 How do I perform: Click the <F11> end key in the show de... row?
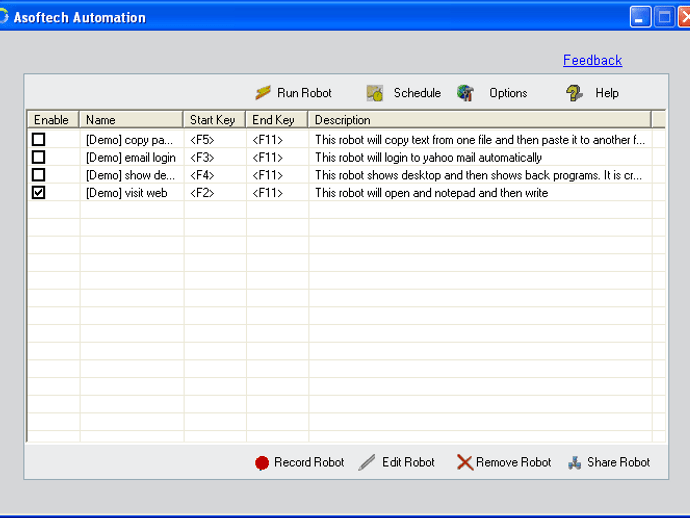pos(268,175)
